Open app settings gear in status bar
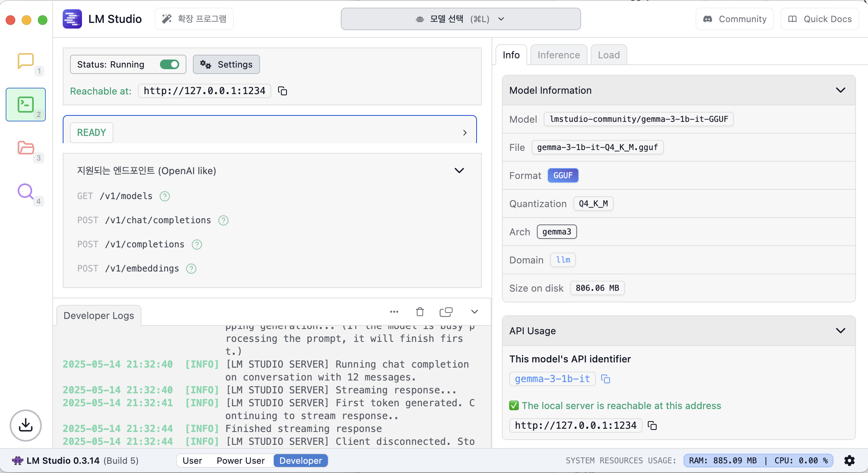Viewport: 868px width, 473px height. pos(850,461)
